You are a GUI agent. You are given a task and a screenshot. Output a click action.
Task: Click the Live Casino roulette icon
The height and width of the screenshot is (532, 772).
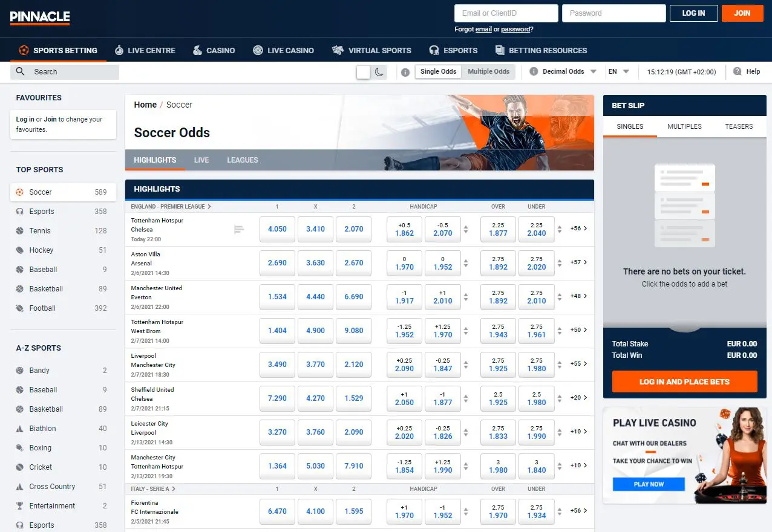[258, 50]
